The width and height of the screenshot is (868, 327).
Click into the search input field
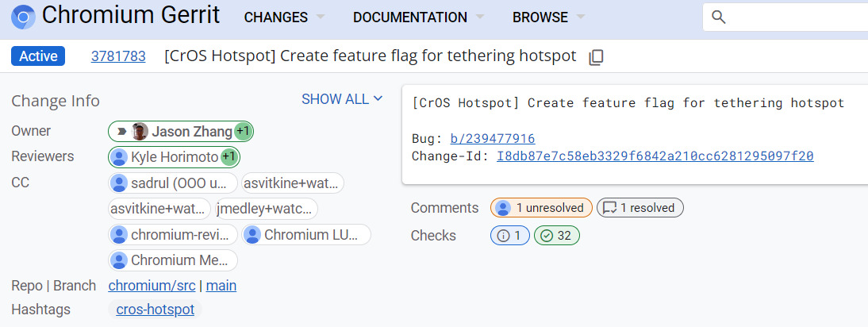(x=793, y=17)
